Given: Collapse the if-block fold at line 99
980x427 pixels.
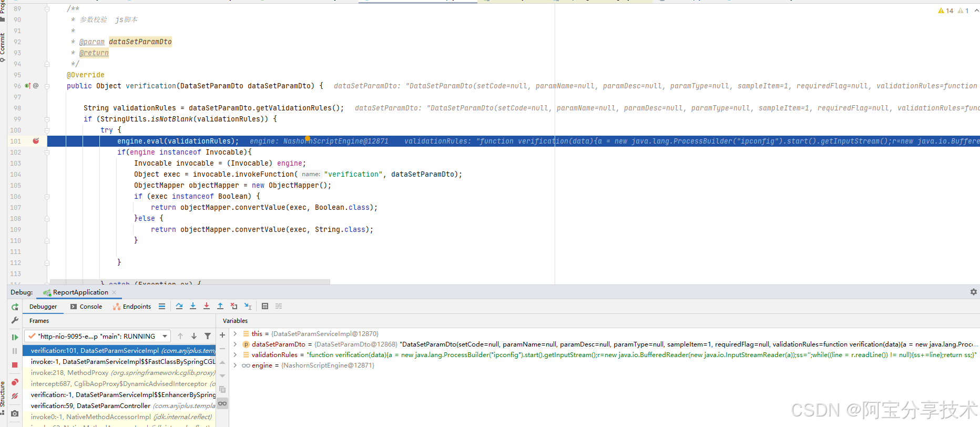Looking at the screenshot, I should coord(47,119).
